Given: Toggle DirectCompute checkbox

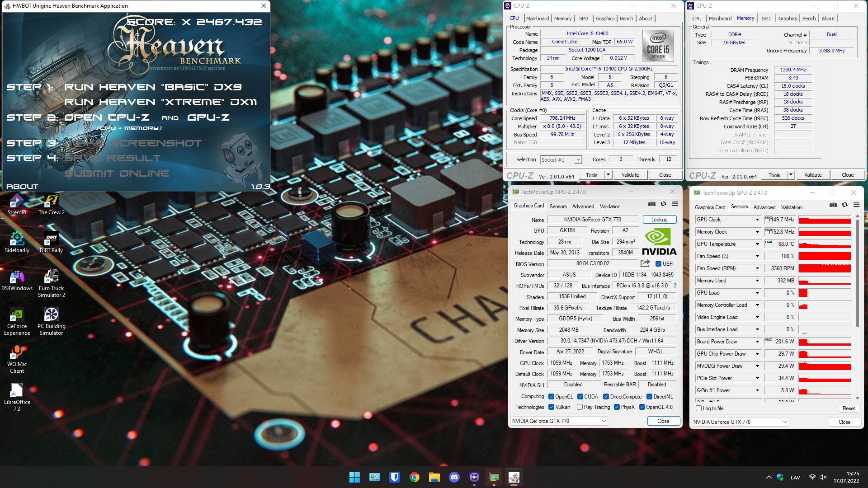Looking at the screenshot, I should coord(606,397).
